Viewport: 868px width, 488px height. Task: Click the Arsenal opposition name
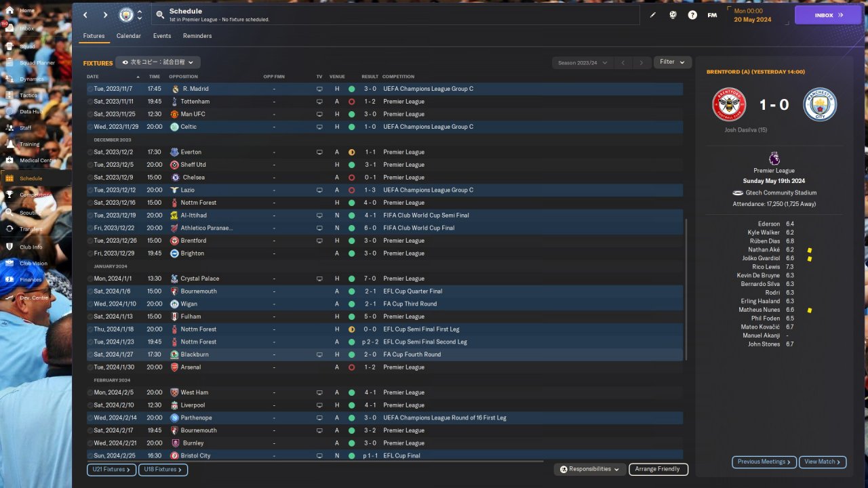point(191,367)
